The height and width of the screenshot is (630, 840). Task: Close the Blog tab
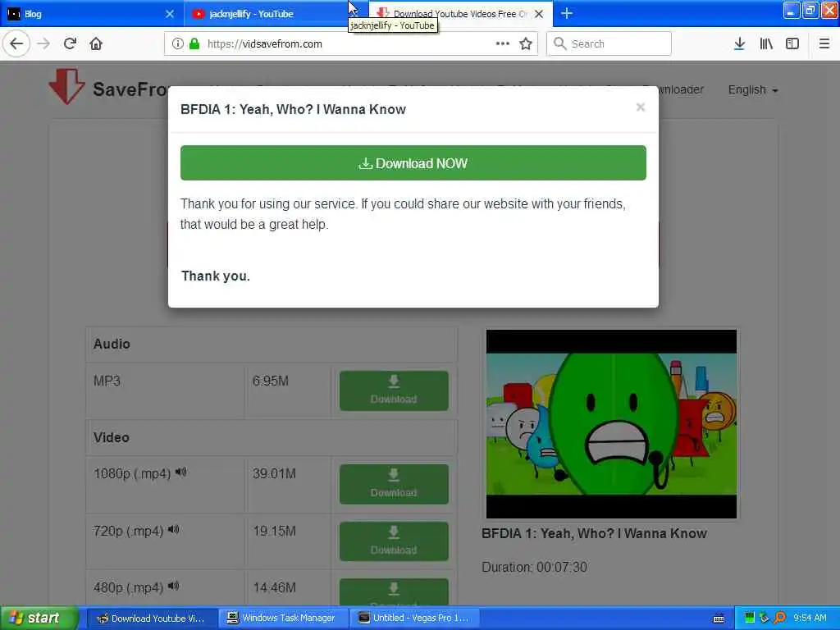169,14
